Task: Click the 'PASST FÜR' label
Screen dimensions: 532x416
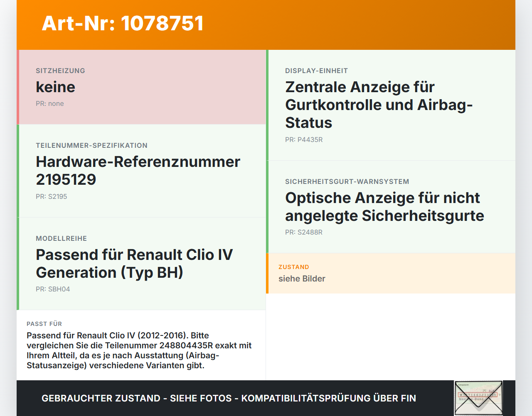Action: 44,324
